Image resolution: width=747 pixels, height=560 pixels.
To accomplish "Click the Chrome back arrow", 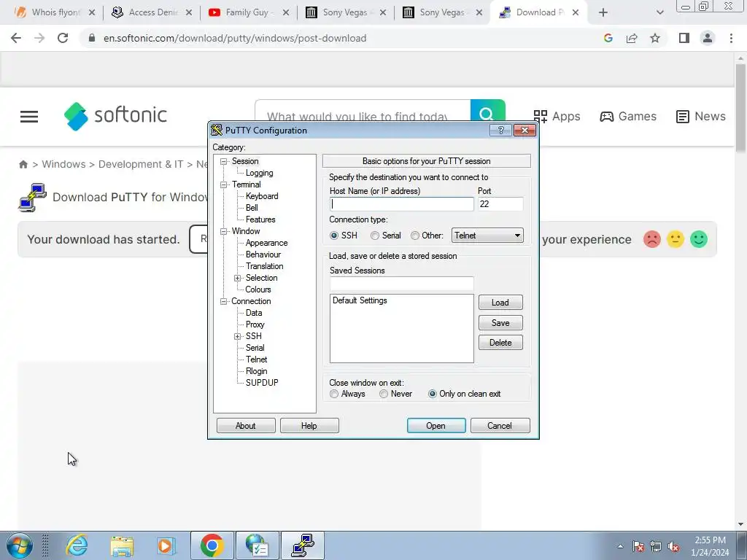I will [x=16, y=38].
